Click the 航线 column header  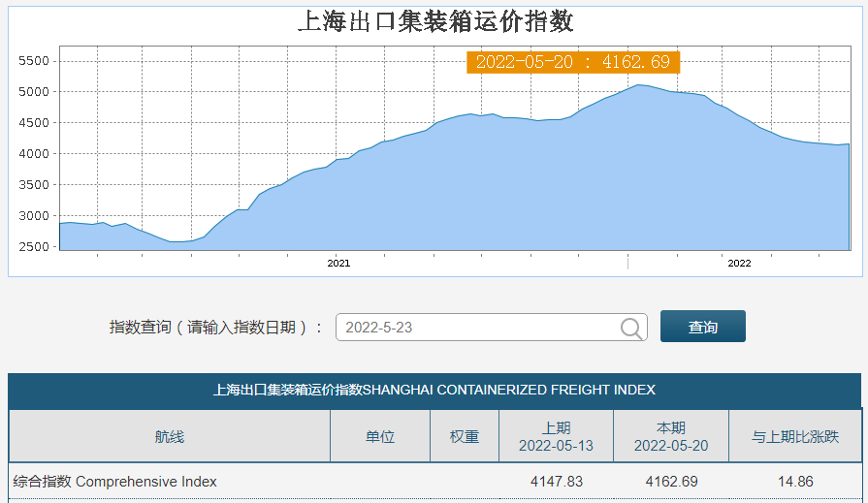(169, 436)
